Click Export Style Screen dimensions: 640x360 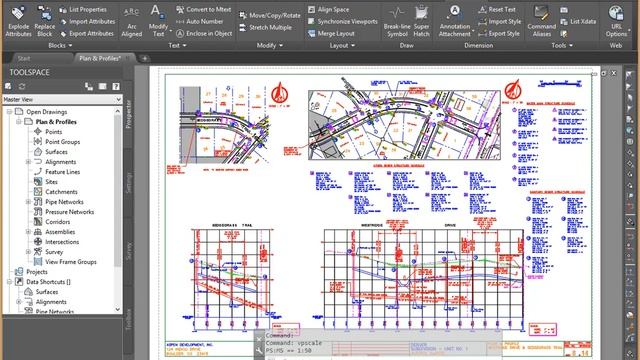tap(499, 33)
